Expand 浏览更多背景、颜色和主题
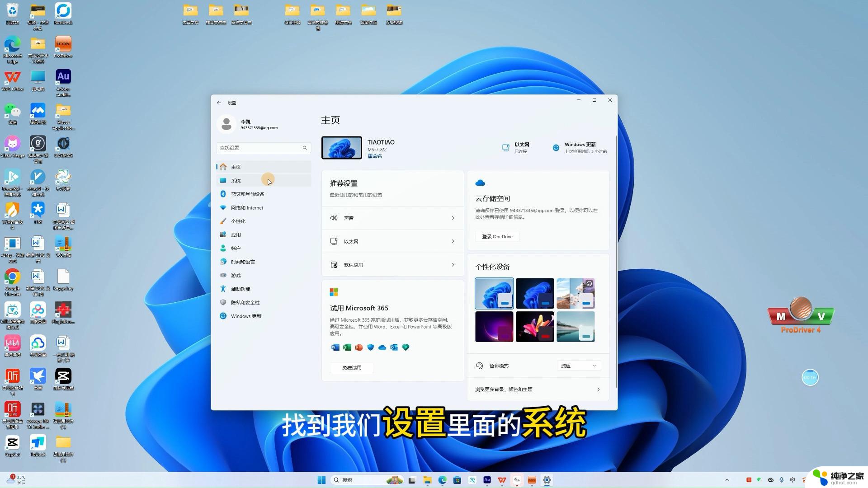Image resolution: width=868 pixels, height=488 pixels. (538, 389)
